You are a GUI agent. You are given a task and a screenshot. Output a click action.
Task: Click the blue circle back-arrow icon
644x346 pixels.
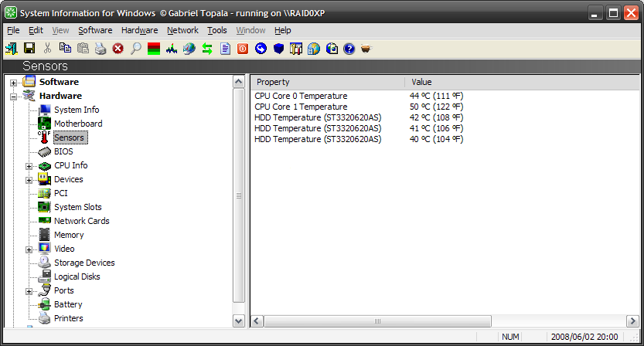click(x=261, y=49)
